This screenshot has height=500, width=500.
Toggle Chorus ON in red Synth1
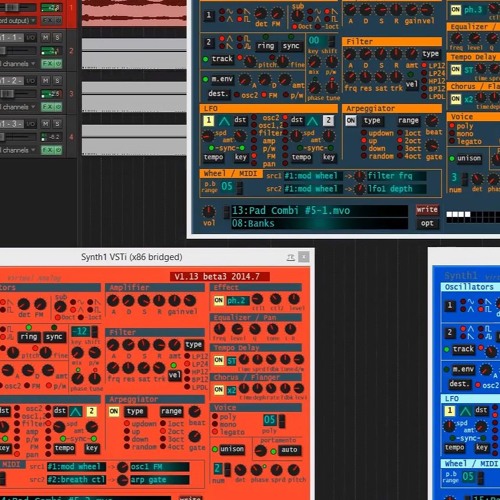click(219, 389)
